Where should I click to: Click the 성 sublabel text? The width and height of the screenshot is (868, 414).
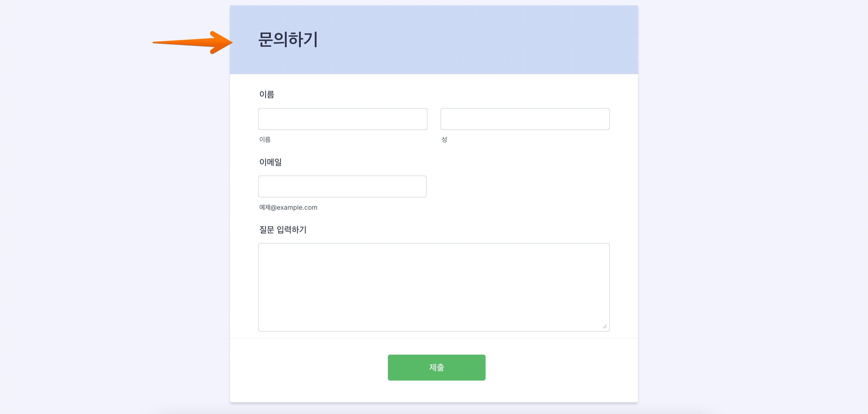[444, 140]
